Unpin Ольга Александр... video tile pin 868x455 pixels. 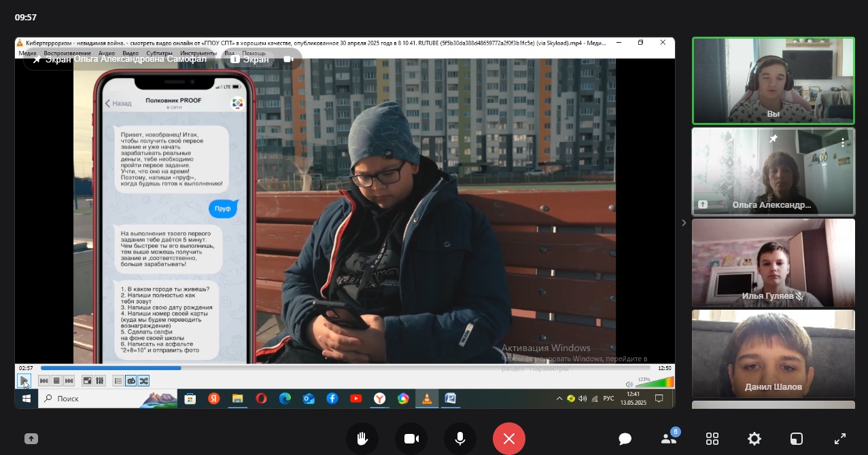point(772,139)
